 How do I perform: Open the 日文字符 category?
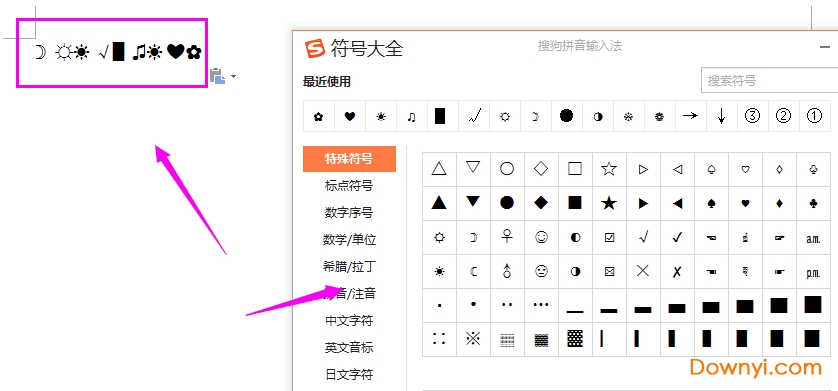click(x=349, y=374)
